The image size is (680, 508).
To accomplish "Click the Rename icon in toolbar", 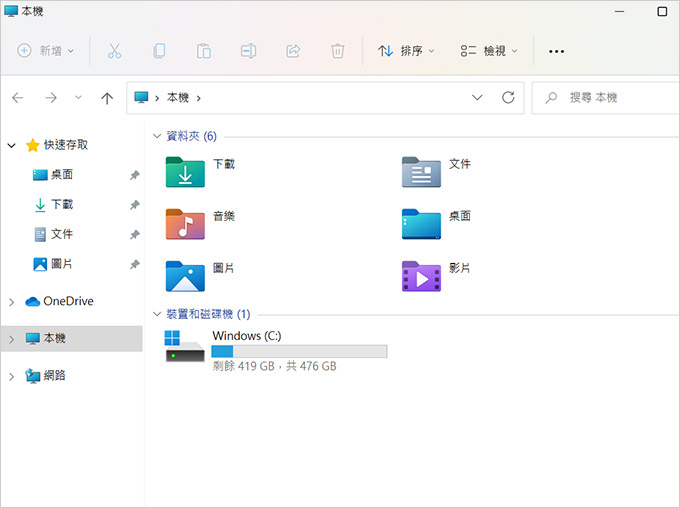I will [248, 51].
